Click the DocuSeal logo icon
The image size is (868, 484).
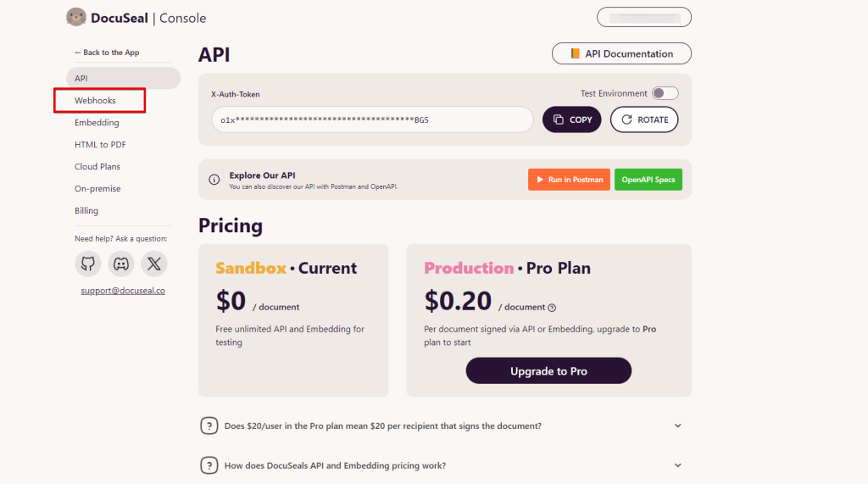click(76, 18)
